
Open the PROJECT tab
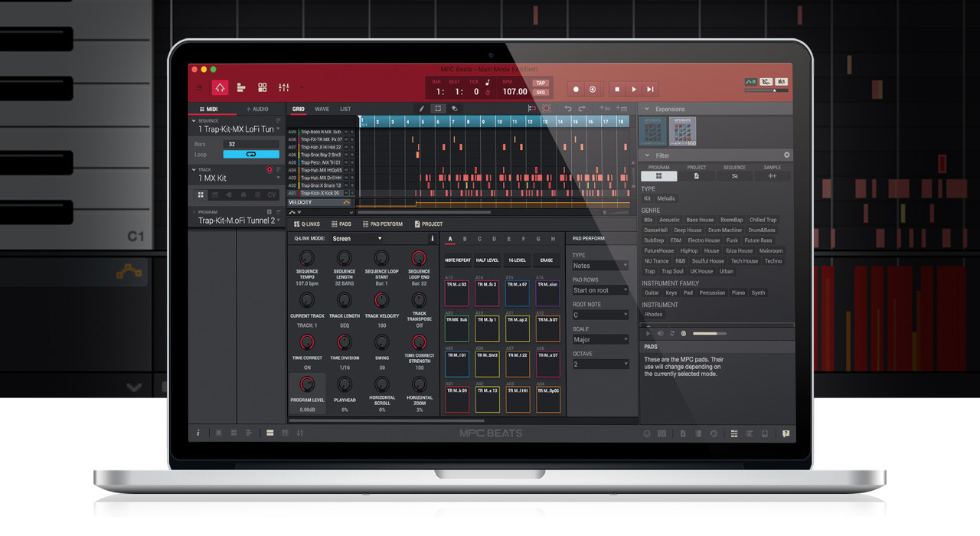(x=428, y=224)
